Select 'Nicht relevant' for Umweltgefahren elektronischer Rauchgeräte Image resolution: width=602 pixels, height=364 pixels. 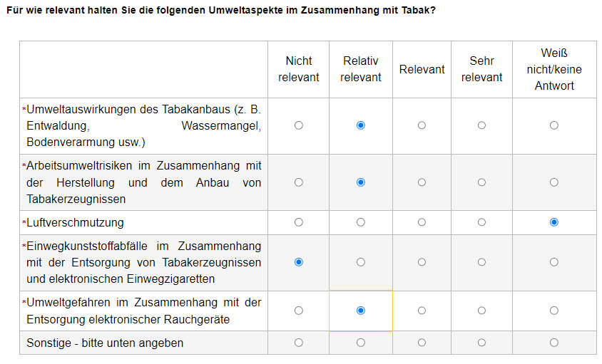[299, 311]
